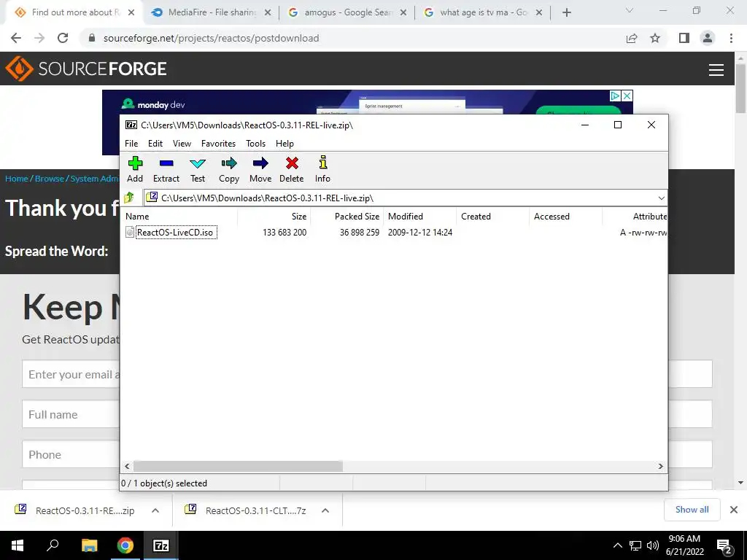This screenshot has width=747, height=560.
Task: Click the 7-Zip scrollbar left arrow
Action: [127, 466]
